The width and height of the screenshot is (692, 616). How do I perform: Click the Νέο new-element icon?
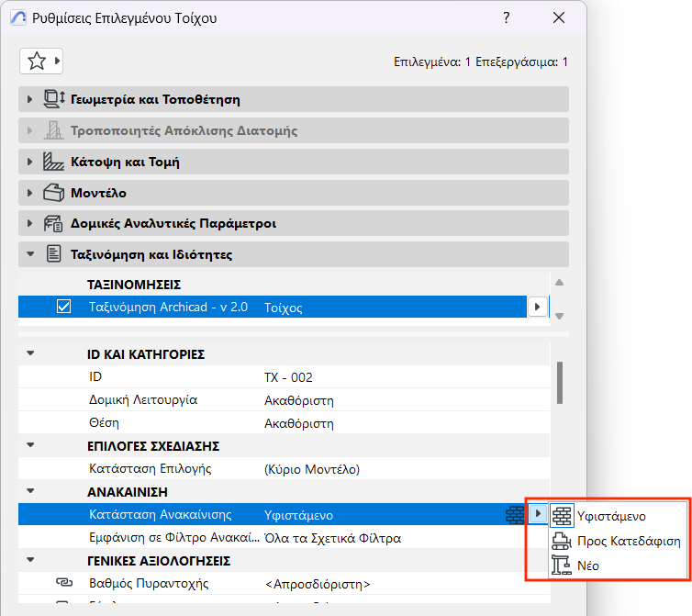562,566
